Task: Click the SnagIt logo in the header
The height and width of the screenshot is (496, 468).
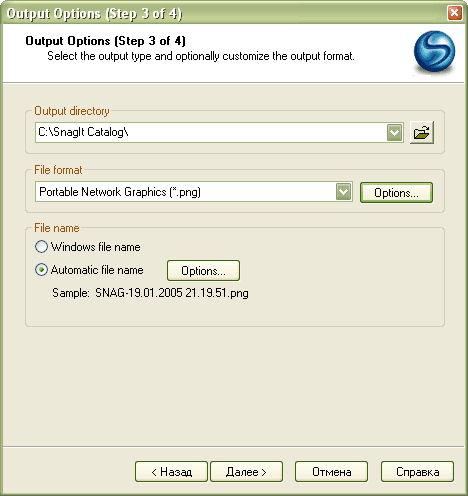Action: coord(434,52)
